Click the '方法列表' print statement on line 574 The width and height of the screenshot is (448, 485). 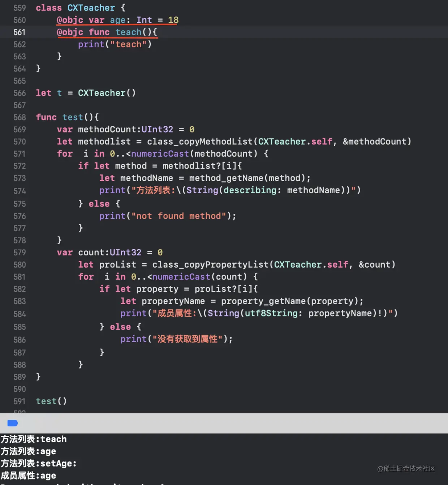coord(230,190)
